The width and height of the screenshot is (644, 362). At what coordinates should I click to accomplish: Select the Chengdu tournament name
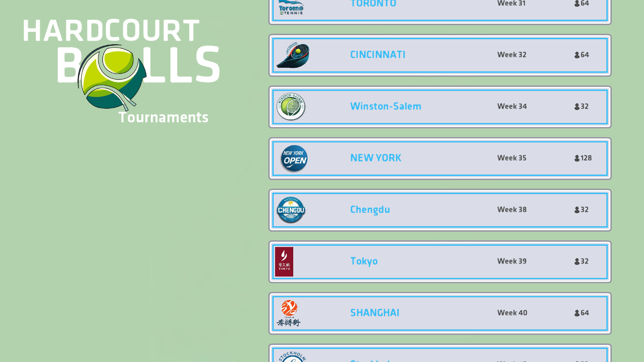click(370, 209)
